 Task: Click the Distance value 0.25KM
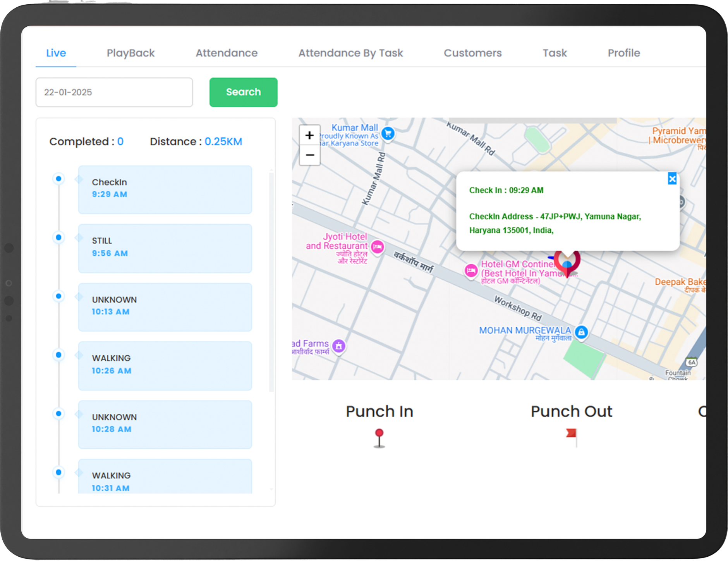[x=223, y=141]
